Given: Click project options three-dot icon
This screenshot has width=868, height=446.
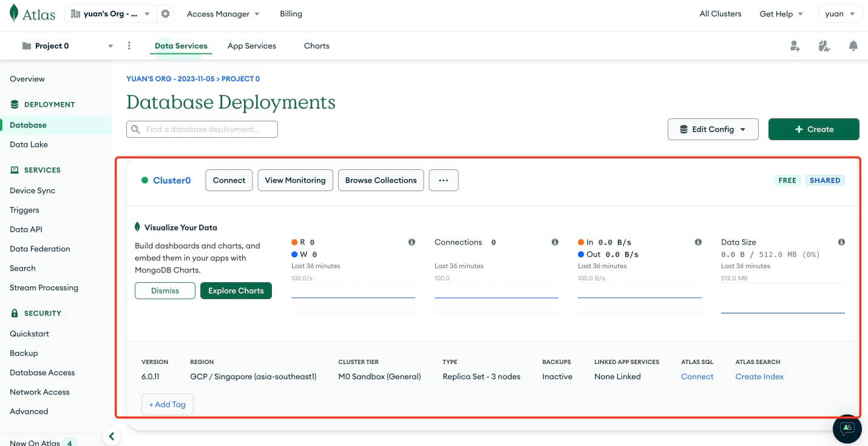Looking at the screenshot, I should pyautogui.click(x=129, y=46).
